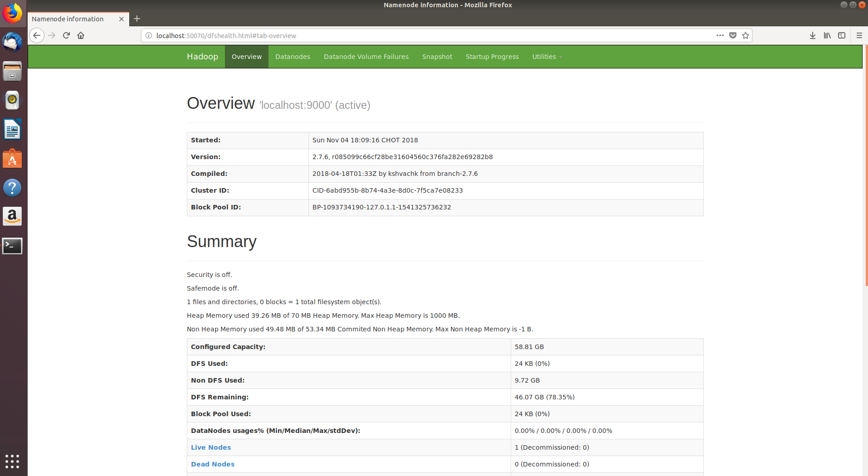Show site information icon in address bar
868x476 pixels.
coord(149,35)
